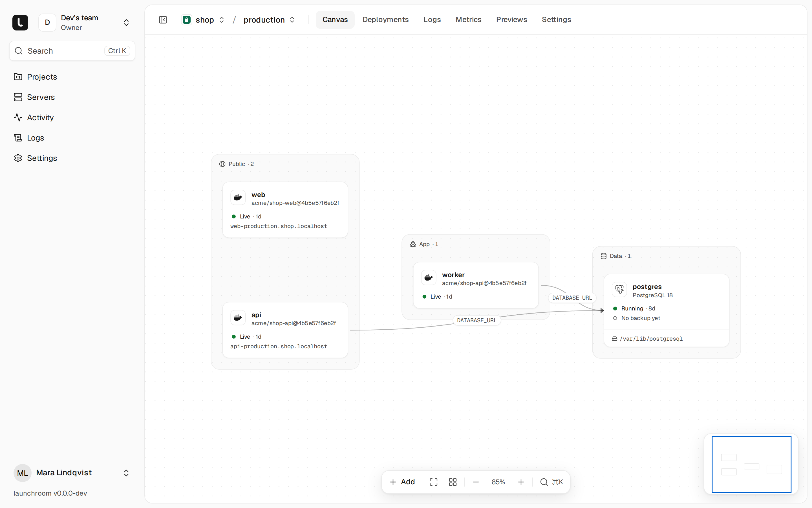Click the api service Docker icon

click(238, 317)
